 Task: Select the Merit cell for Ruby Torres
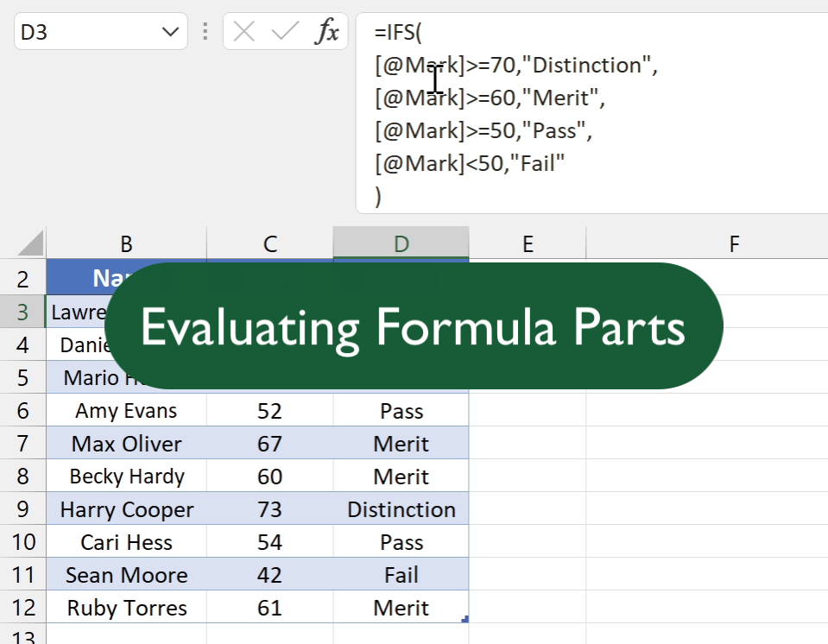(401, 608)
